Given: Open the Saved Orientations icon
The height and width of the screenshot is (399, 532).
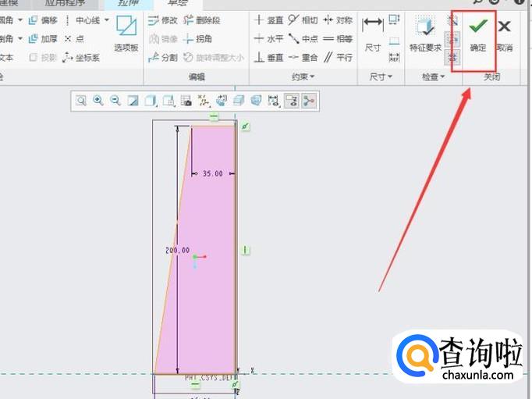Looking at the screenshot, I should pyautogui.click(x=168, y=101).
